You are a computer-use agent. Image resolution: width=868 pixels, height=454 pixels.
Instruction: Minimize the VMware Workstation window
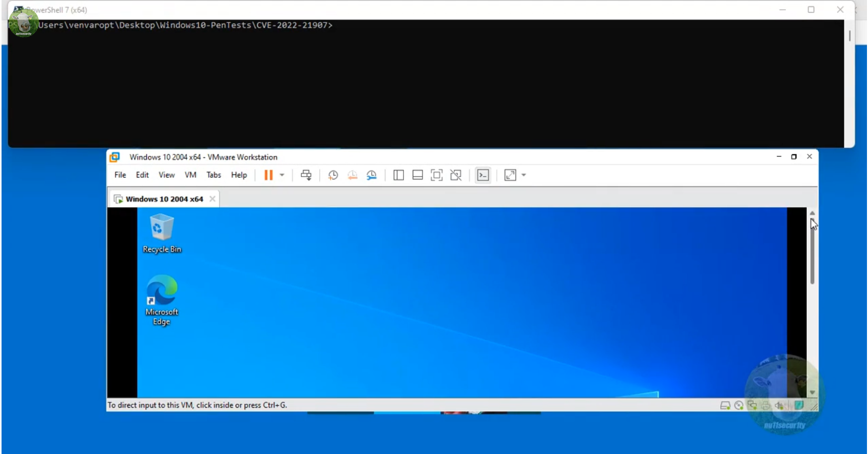point(779,156)
